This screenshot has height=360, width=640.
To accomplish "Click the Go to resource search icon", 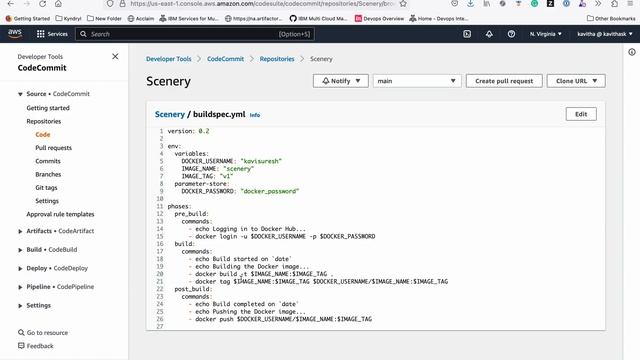I will [21, 333].
